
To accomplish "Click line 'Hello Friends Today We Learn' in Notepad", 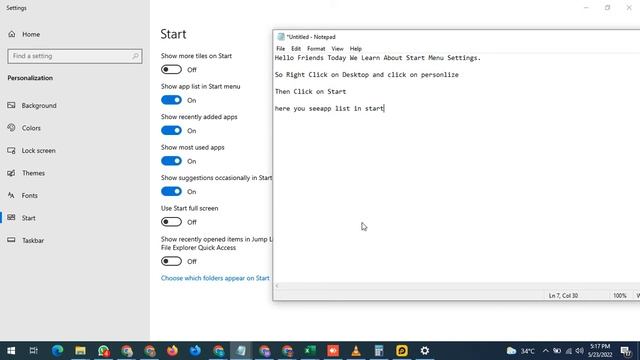I will pos(378,58).
